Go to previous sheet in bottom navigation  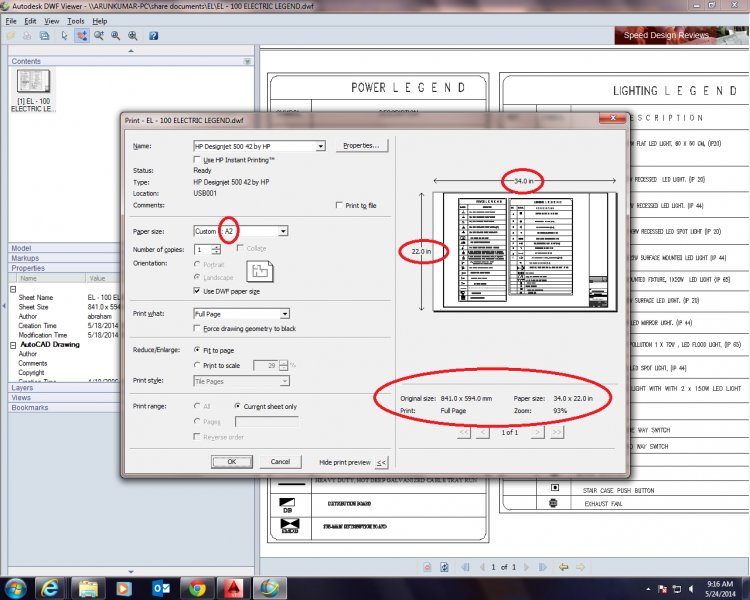point(482,567)
